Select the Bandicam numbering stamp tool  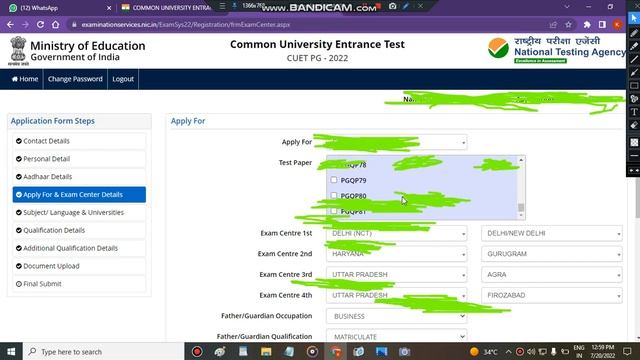coord(634,99)
